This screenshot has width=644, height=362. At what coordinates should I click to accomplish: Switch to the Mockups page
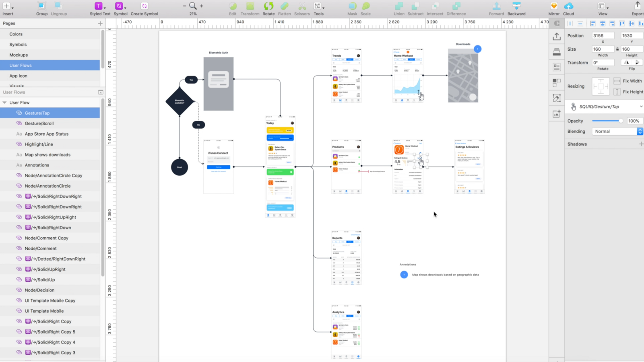click(18, 55)
